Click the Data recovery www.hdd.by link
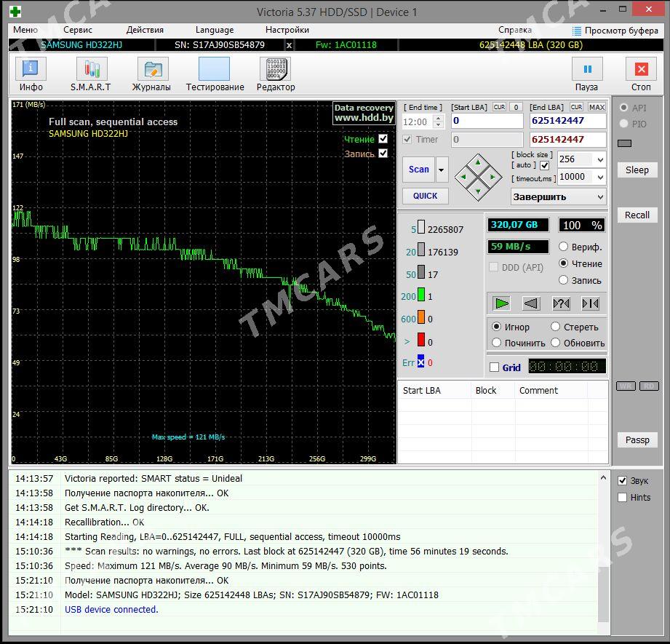This screenshot has height=644, width=670. (364, 113)
